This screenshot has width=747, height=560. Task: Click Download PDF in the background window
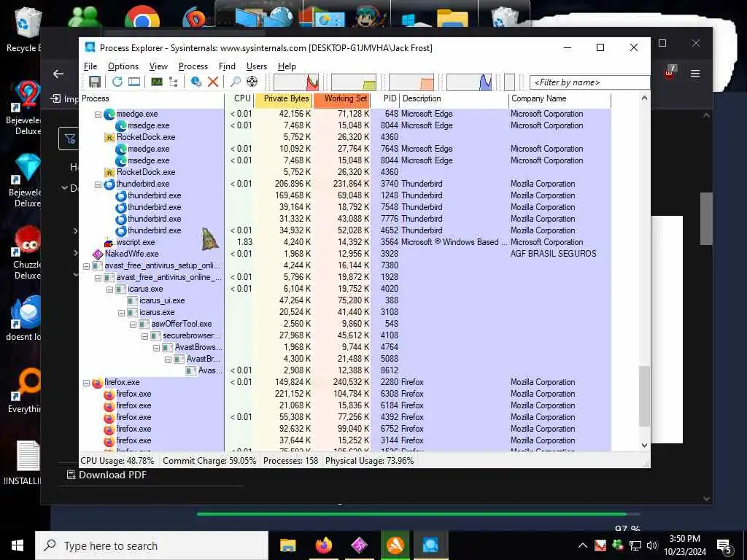coord(107,475)
